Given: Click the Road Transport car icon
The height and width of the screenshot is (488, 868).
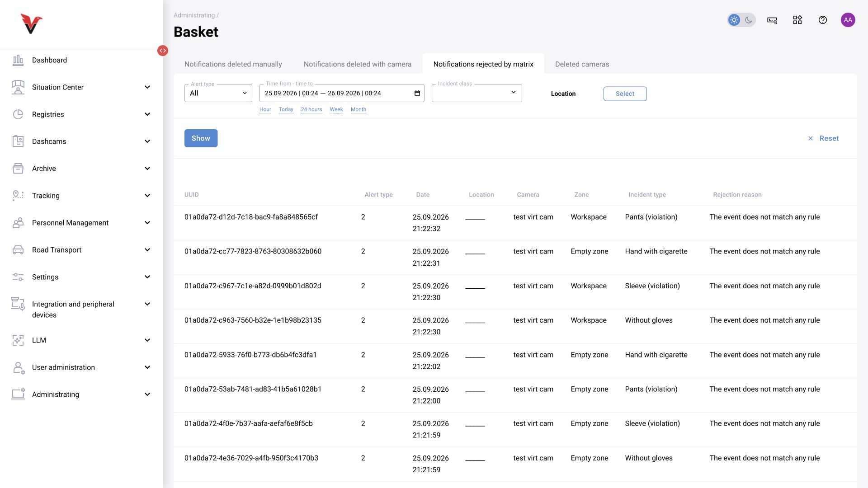Looking at the screenshot, I should click(18, 250).
